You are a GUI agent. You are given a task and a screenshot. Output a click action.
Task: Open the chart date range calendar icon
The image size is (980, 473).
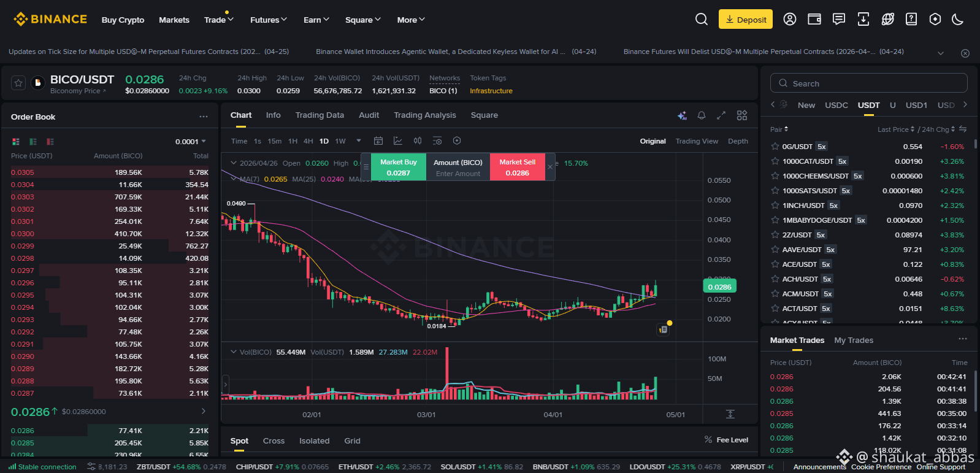pyautogui.click(x=378, y=141)
